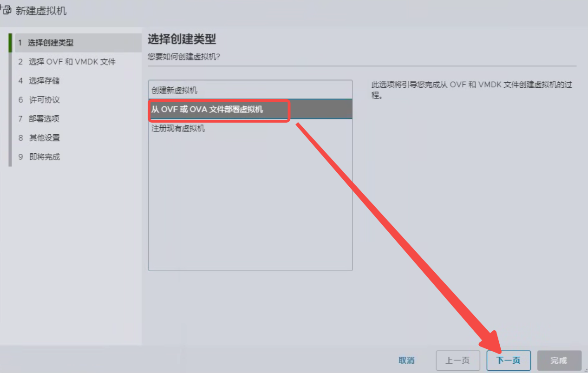This screenshot has height=373, width=588.
Task: Click the 新建虚拟机 dialog title text
Action: [41, 11]
